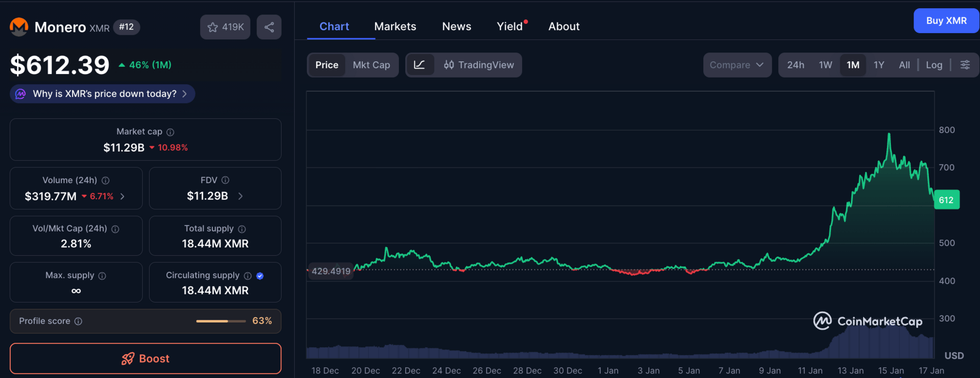The height and width of the screenshot is (378, 980).
Task: Click the Boost button
Action: pyautogui.click(x=145, y=359)
